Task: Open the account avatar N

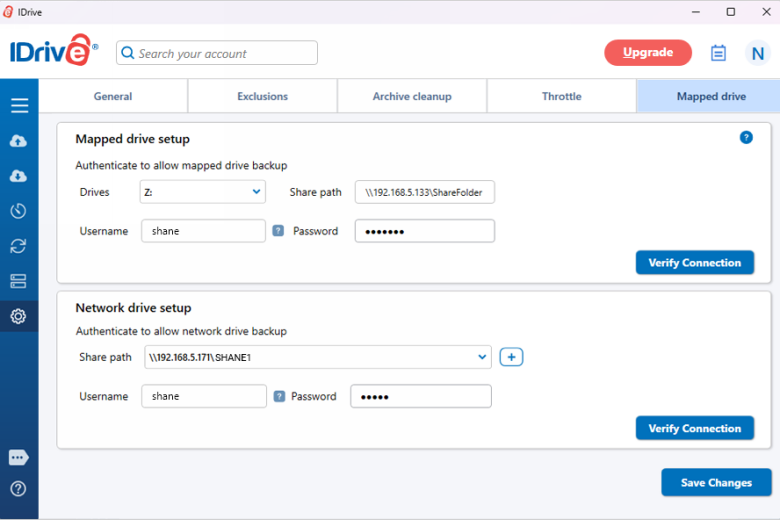Action: [758, 53]
